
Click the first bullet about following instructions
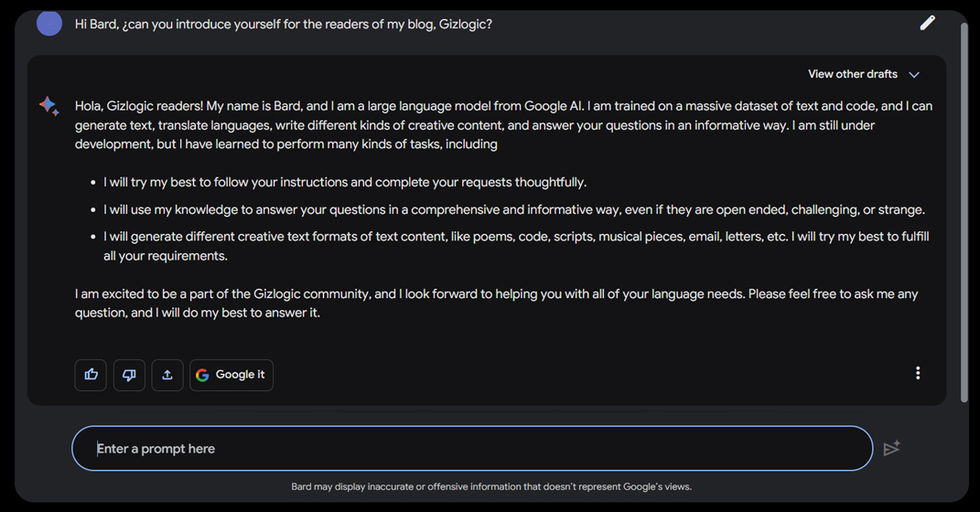point(345,182)
